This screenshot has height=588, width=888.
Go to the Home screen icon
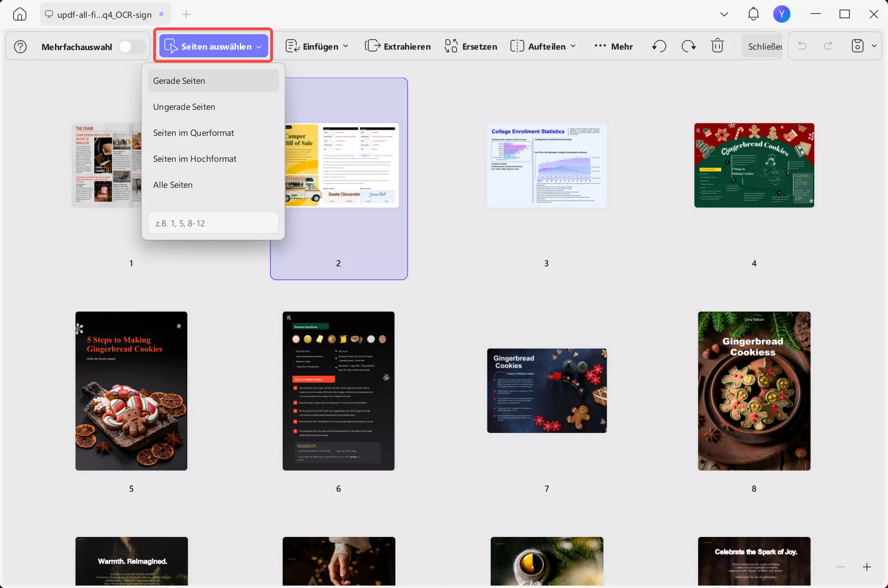[x=20, y=14]
